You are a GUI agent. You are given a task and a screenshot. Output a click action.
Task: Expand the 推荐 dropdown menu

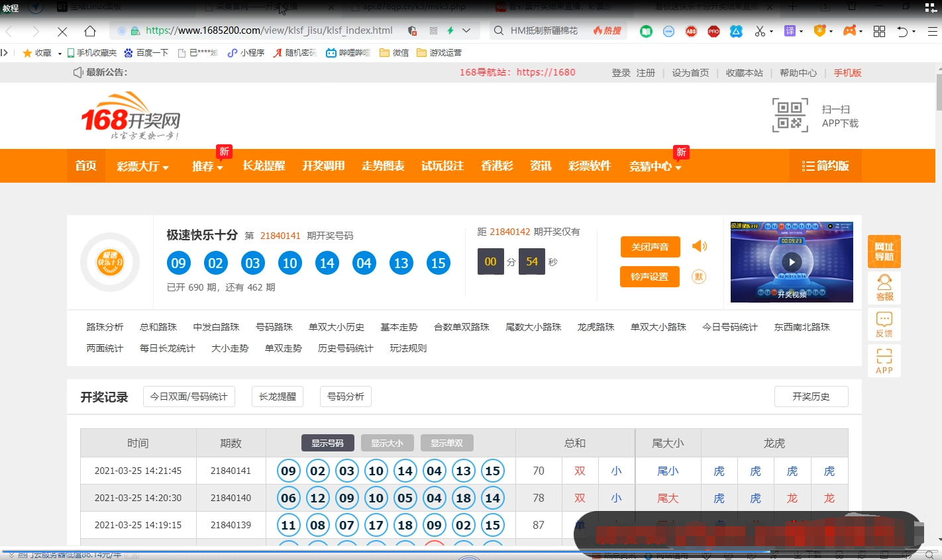207,166
